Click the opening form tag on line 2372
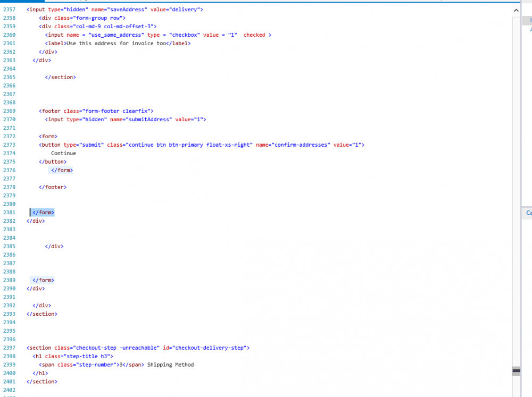Viewport: 532px width, 397px height. click(48, 136)
